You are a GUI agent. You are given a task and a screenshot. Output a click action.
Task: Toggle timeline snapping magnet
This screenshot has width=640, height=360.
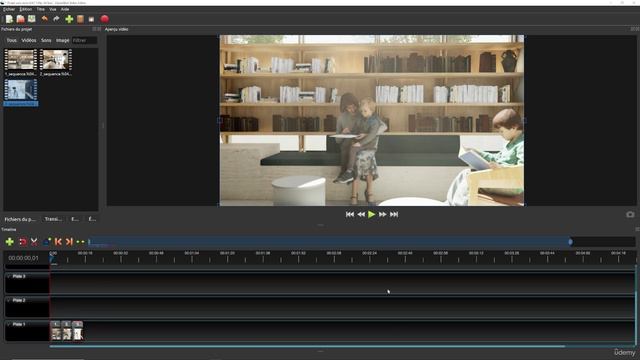point(23,242)
